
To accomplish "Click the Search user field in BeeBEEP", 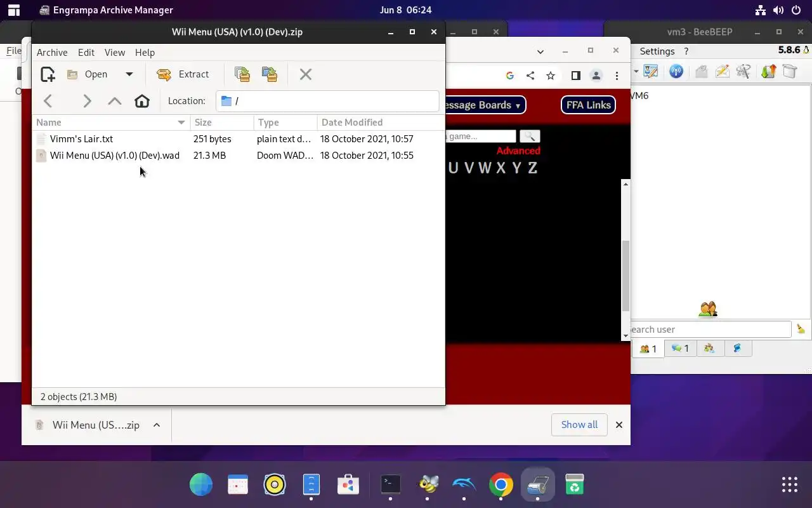I will tap(710, 330).
